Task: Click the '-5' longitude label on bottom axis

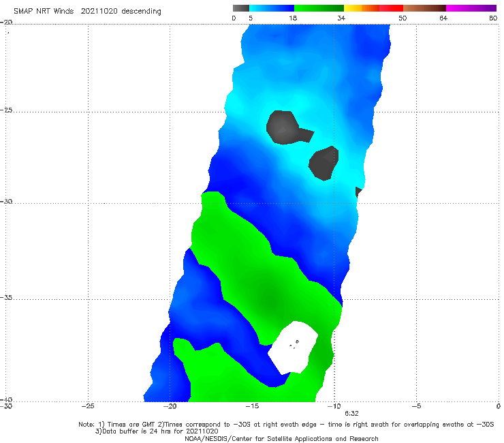Action: tap(416, 406)
